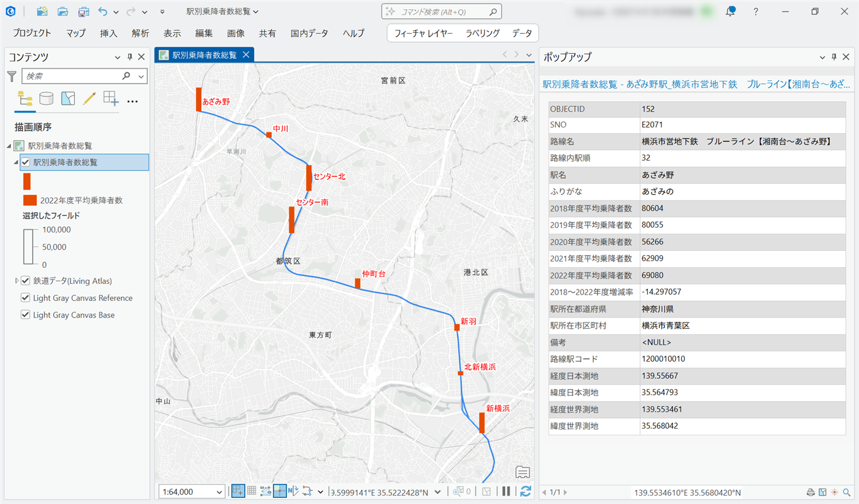
Task: Click the zoom-to magnifier icon in popup footer
Action: click(847, 492)
